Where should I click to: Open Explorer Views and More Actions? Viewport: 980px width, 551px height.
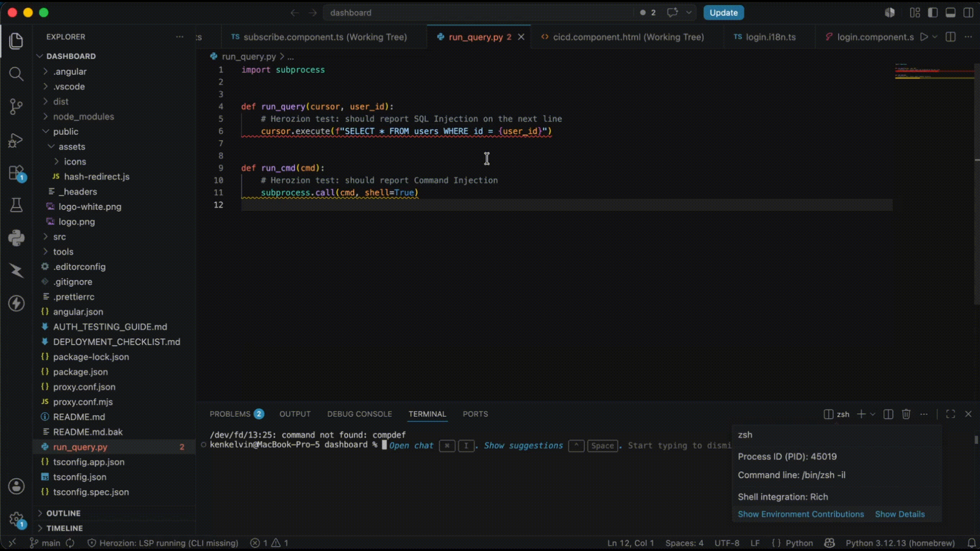tap(180, 37)
